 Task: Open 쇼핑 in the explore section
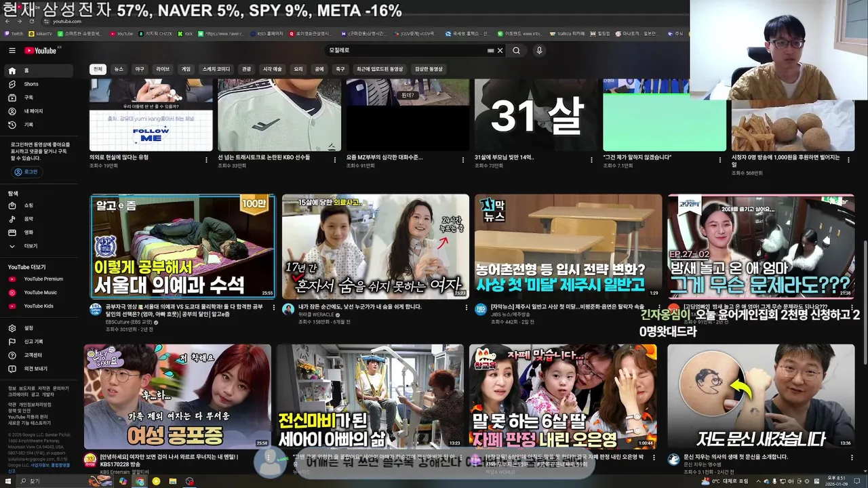(38, 205)
